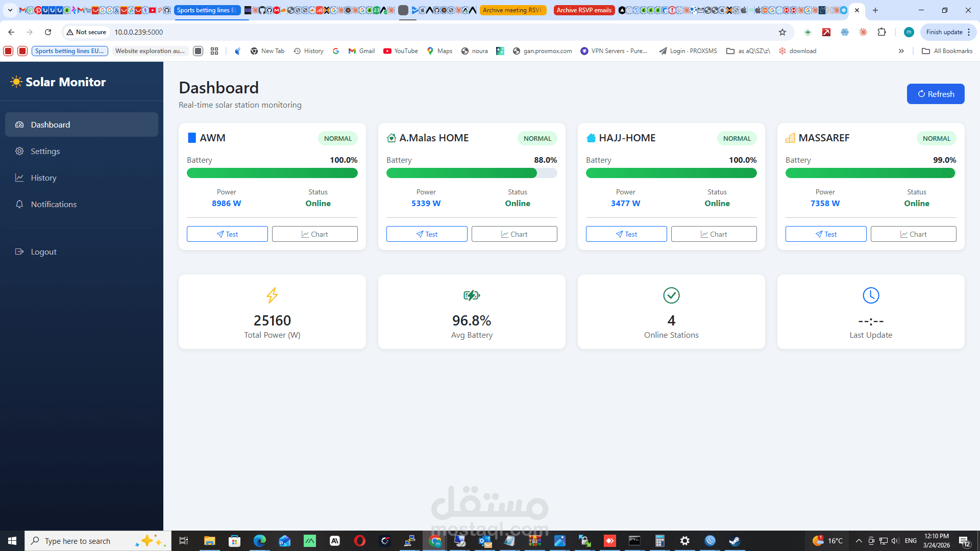Click the blue Refresh button

[936, 94]
